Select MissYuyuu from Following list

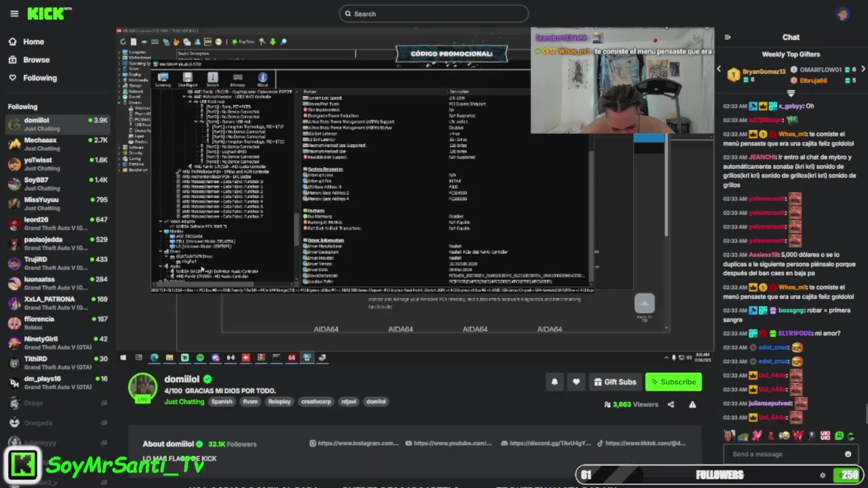(58, 203)
